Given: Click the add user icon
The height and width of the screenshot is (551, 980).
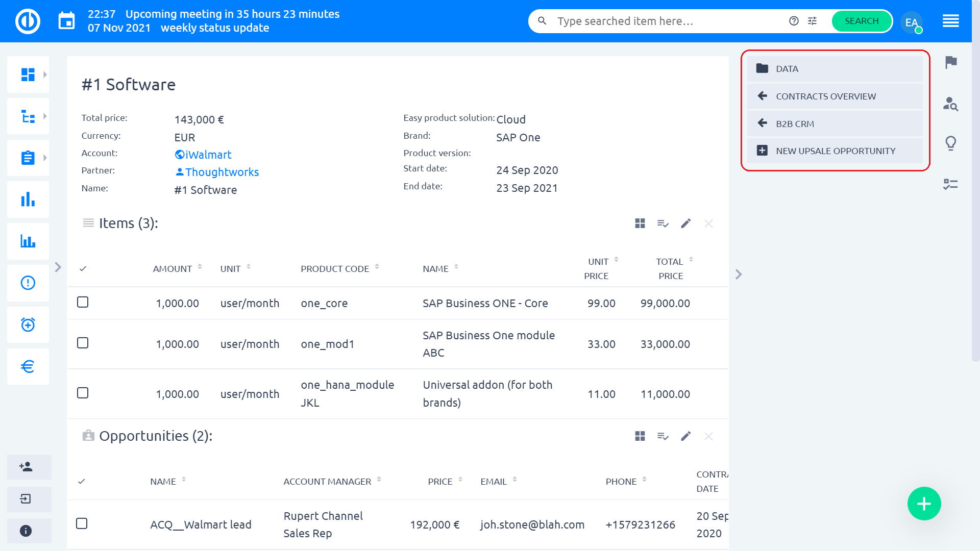Looking at the screenshot, I should (x=29, y=467).
